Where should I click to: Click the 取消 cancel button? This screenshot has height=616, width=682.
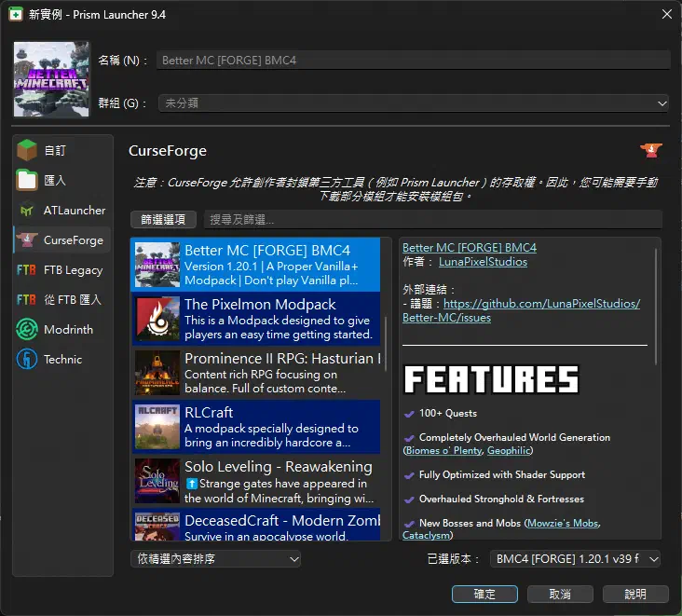(560, 595)
